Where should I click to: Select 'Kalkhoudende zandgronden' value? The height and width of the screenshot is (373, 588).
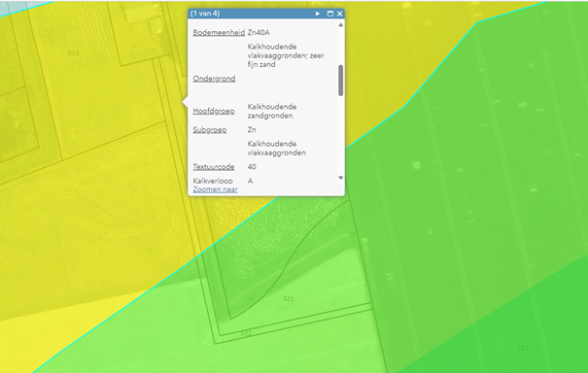(x=272, y=112)
